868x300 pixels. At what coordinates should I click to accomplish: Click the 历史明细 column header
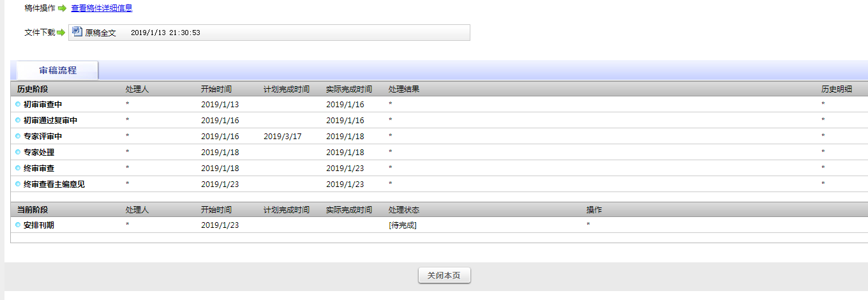pos(836,89)
